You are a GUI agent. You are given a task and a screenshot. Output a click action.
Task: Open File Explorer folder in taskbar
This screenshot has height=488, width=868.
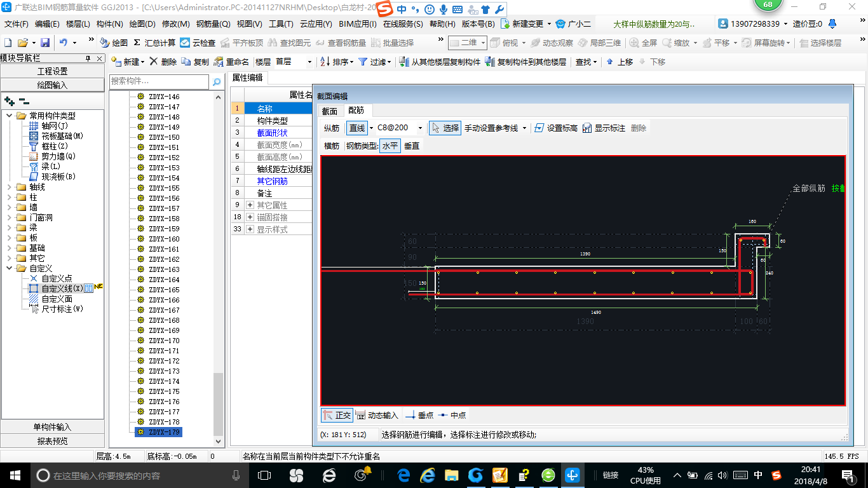pos(451,475)
